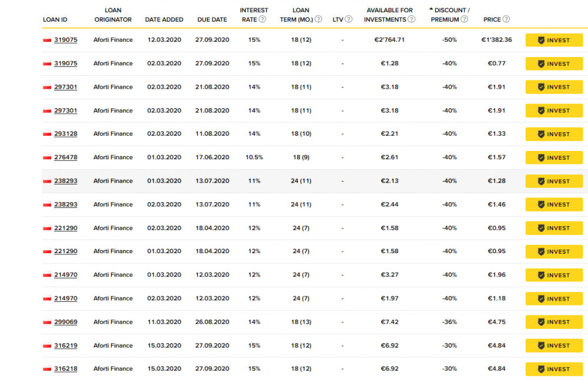The width and height of the screenshot is (588, 380).
Task: Toggle sort arrow on Discount / Premium column
Action: [431, 10]
